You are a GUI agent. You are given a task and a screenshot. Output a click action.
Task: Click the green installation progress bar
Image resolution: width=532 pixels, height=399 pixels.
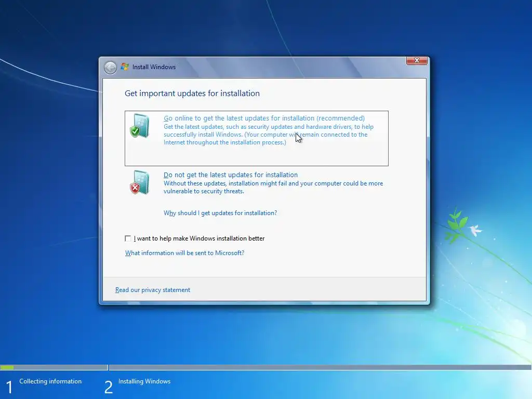pyautogui.click(x=7, y=367)
